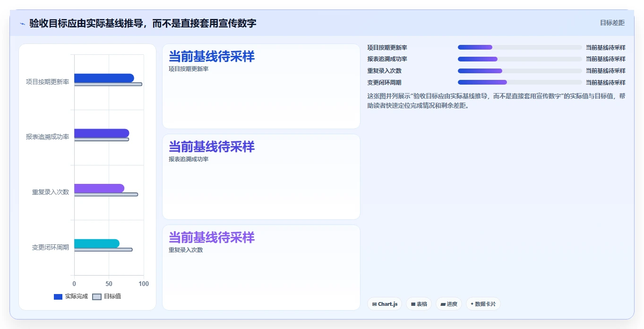Click the 重复录入次数 label in progress list

click(385, 71)
